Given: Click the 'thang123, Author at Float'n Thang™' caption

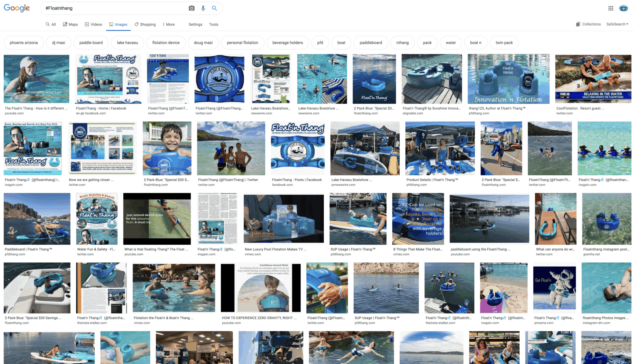Looking at the screenshot, I should click(x=497, y=108).
